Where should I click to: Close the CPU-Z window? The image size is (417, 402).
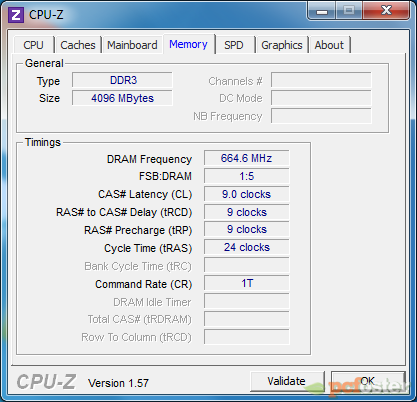click(x=386, y=10)
